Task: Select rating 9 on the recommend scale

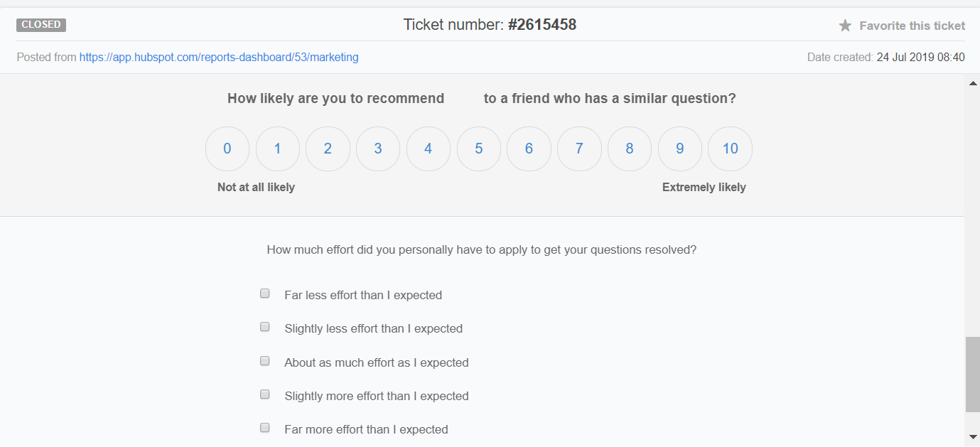Action: click(x=680, y=149)
